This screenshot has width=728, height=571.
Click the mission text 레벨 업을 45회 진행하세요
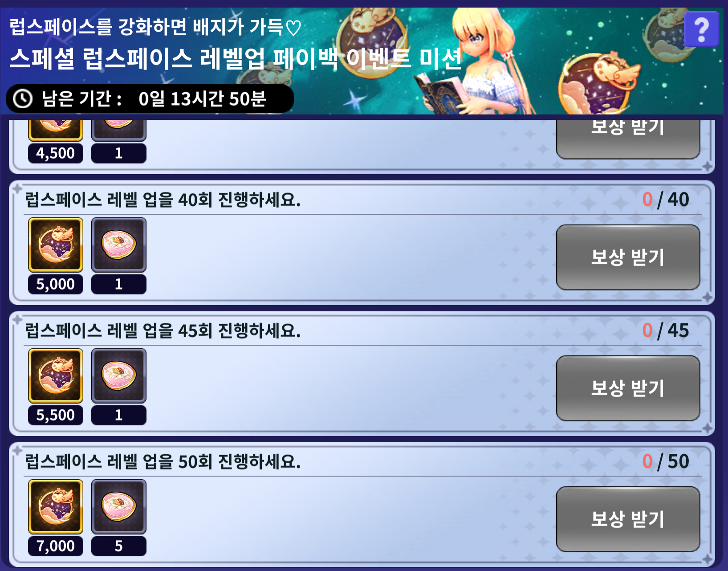[x=204, y=331]
